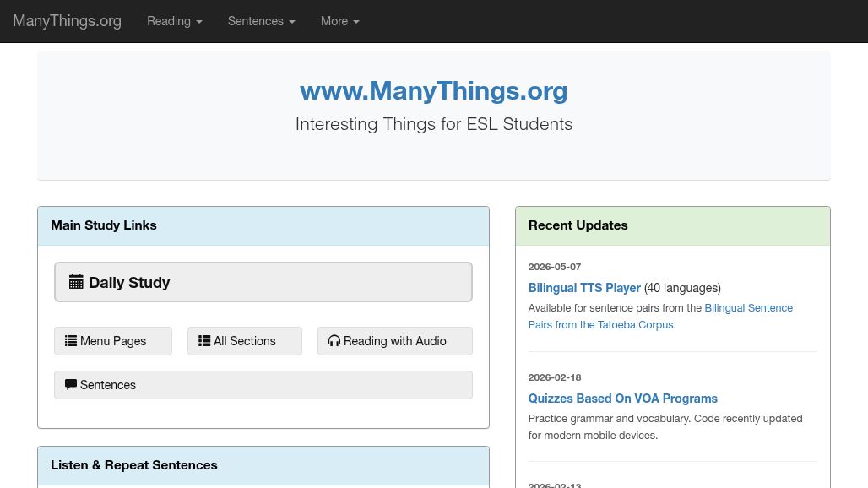
Task: Open the wide Sentences button
Action: pos(263,385)
